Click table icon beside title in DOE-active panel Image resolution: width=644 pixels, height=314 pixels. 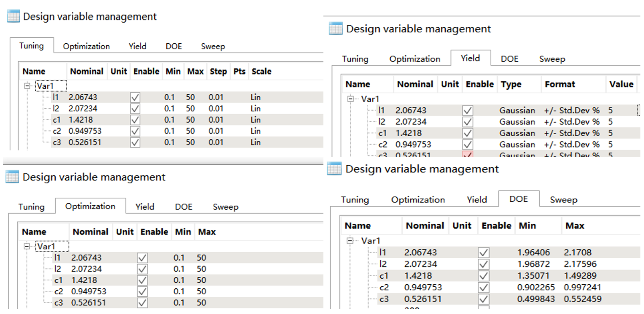point(334,169)
